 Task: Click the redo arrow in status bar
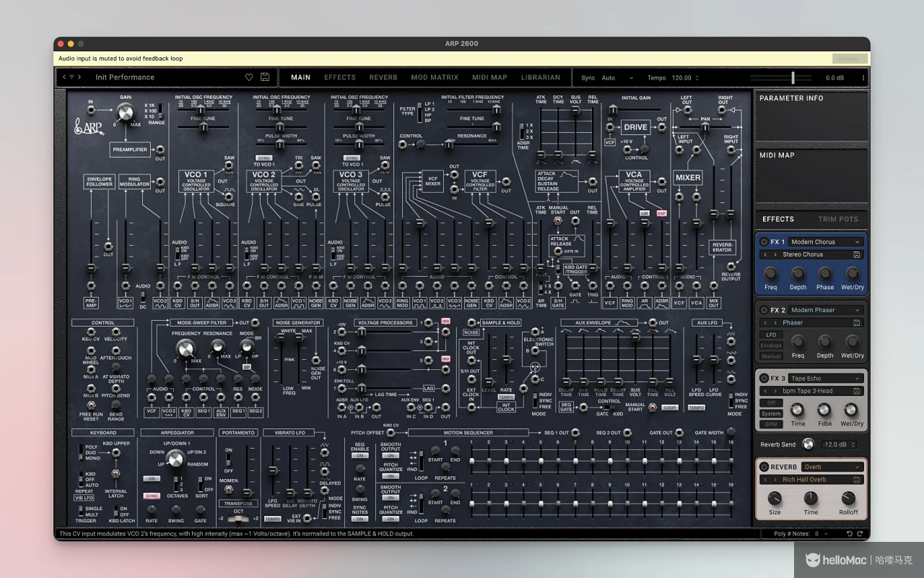pos(860,534)
